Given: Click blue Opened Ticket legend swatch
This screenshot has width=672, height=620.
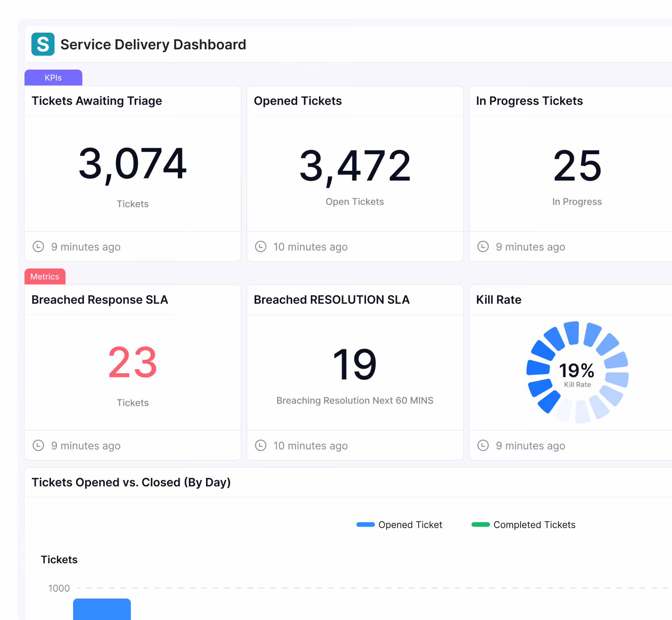Looking at the screenshot, I should (366, 525).
